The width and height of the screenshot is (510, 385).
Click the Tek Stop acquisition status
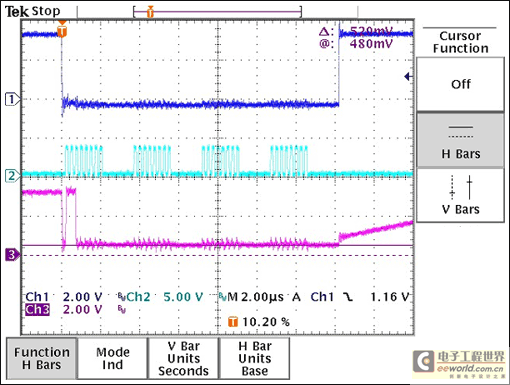[33, 12]
